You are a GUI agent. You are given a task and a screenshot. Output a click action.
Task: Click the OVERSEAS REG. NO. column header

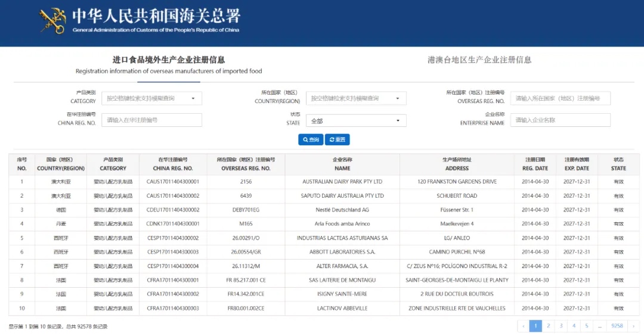point(246,164)
